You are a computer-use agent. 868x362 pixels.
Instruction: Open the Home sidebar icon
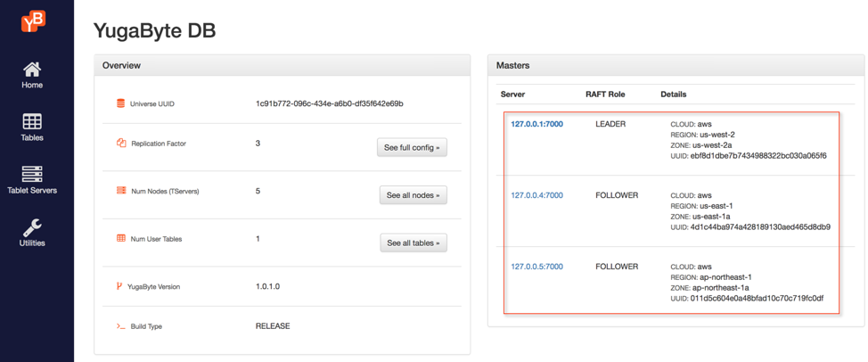pos(32,70)
